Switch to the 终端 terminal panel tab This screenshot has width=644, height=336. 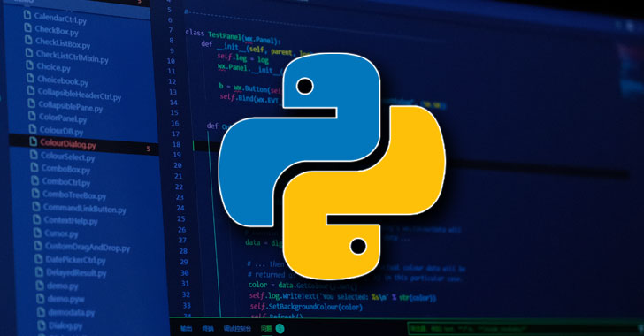click(x=208, y=329)
